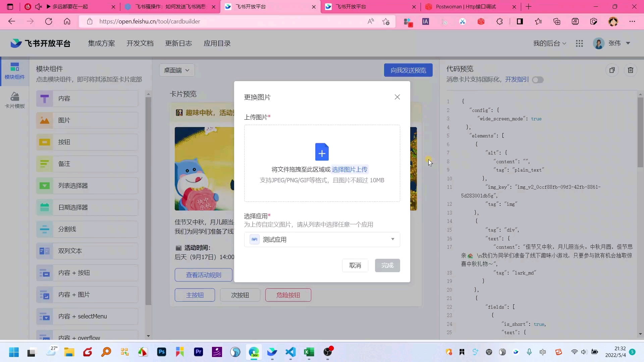
Task: Switch to 多远都要在一起 browser tab
Action: pos(70,7)
